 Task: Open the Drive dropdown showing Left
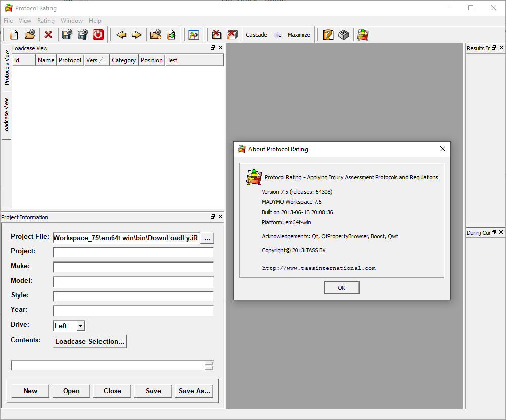point(80,326)
